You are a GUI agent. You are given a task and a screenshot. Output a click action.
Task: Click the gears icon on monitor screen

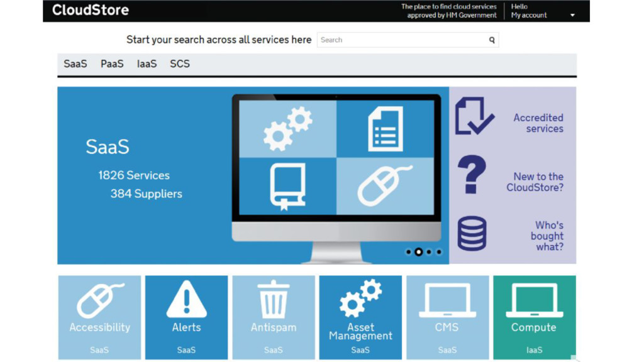point(287,128)
